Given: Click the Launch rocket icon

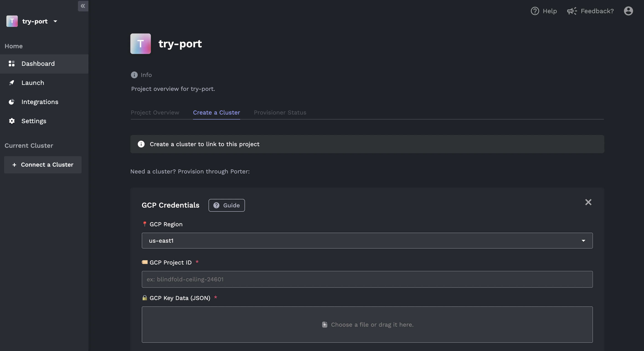Looking at the screenshot, I should point(11,83).
